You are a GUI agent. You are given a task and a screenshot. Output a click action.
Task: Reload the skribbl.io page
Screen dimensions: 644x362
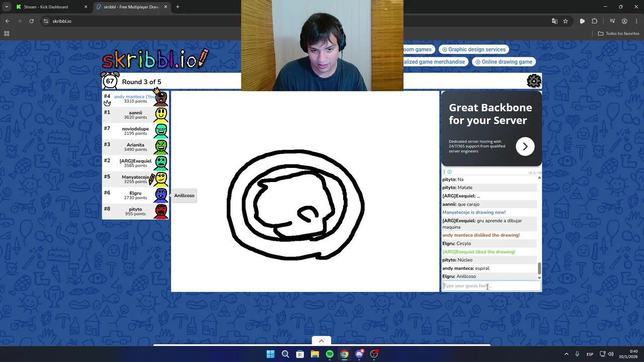31,21
